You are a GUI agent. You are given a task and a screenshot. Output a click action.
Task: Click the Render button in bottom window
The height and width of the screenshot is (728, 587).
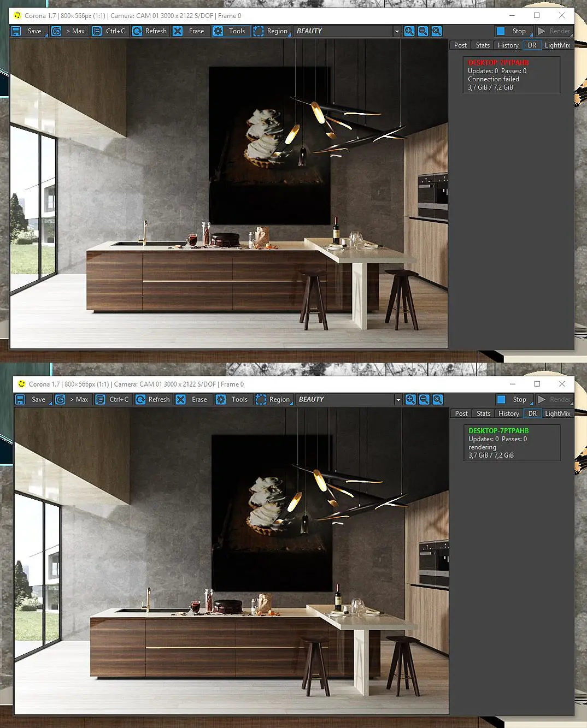(554, 399)
